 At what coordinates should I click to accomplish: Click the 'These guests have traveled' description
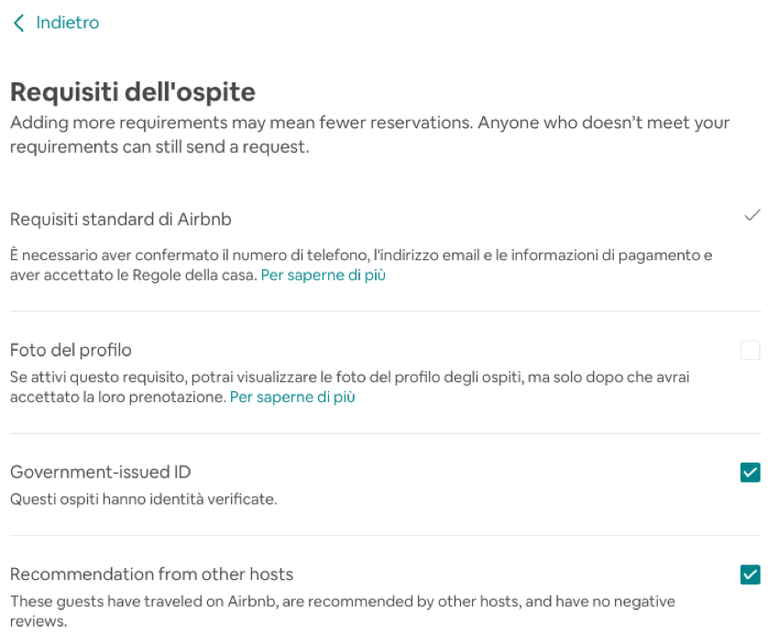tap(342, 602)
